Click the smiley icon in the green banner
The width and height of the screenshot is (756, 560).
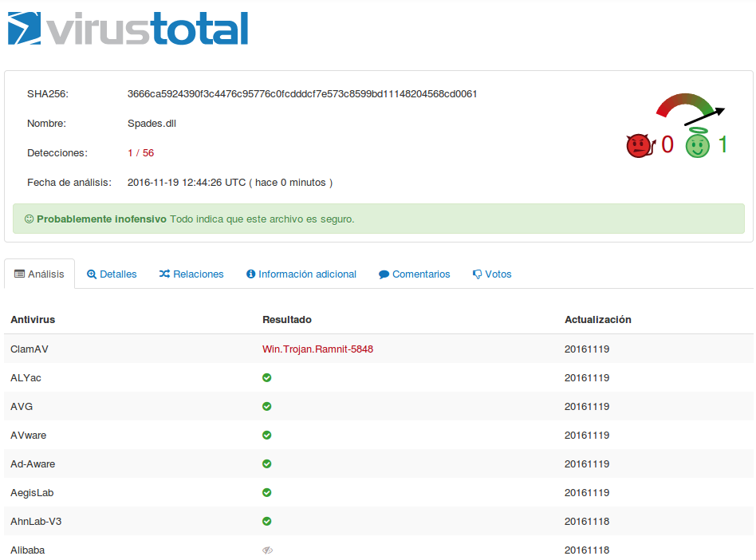[29, 219]
